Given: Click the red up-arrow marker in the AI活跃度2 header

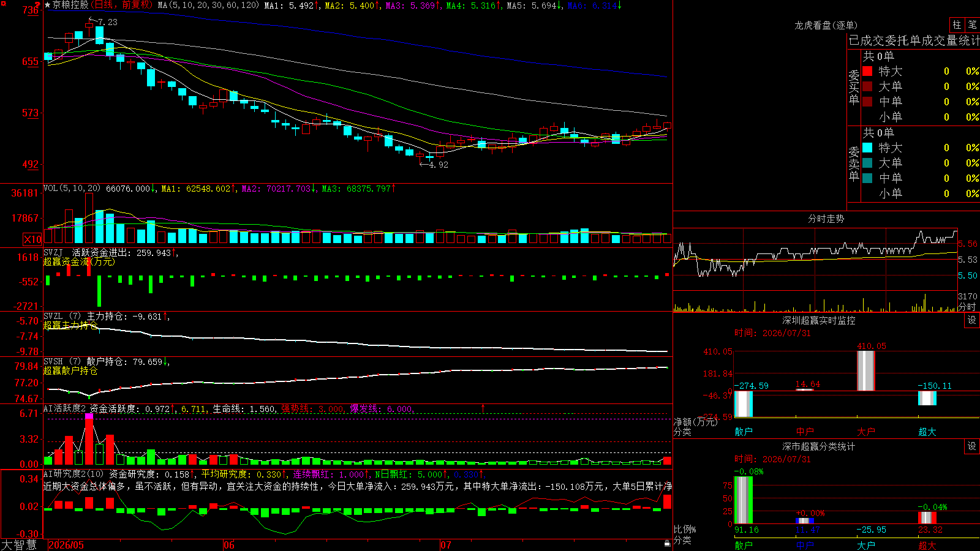Looking at the screenshot, I should pos(483,408).
